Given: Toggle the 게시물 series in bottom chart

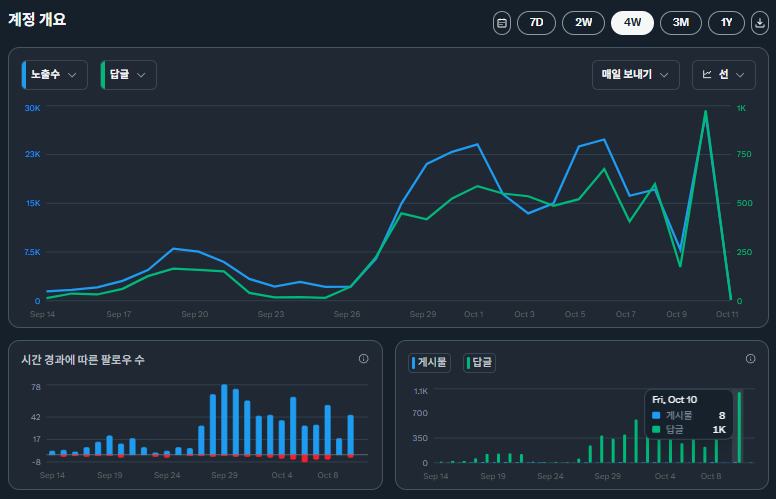Looking at the screenshot, I should [x=429, y=362].
